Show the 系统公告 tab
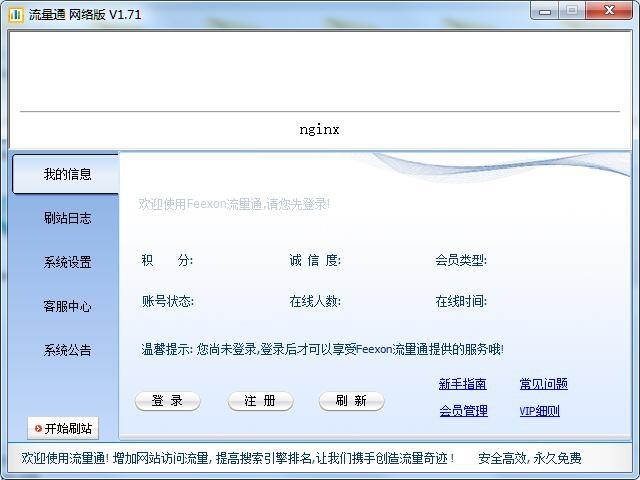This screenshot has height=480, width=640. 66,350
